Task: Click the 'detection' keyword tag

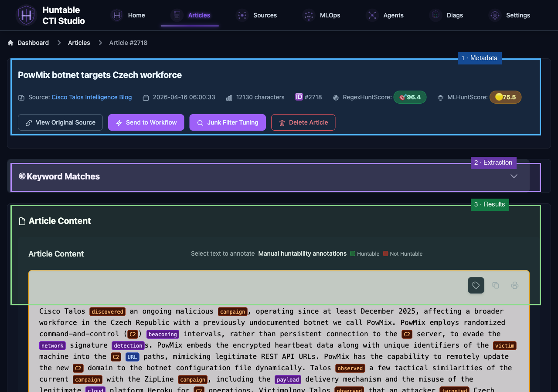Action: 128,345
